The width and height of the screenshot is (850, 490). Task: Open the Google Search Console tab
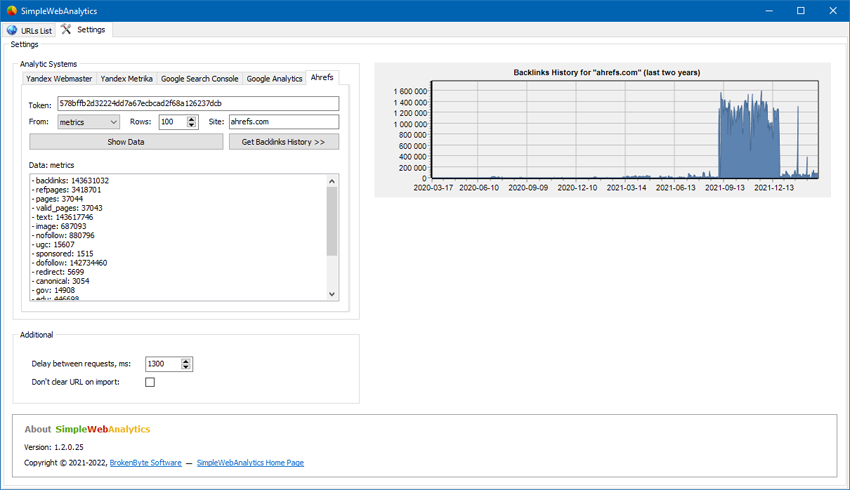pyautogui.click(x=199, y=78)
